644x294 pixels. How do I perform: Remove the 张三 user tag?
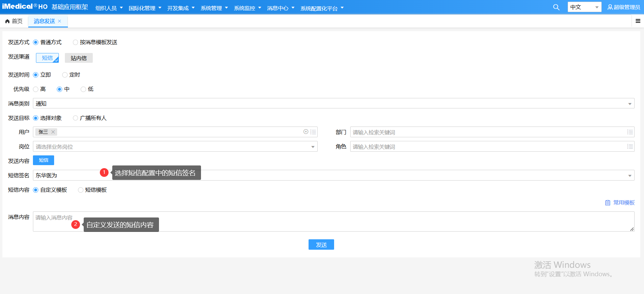click(x=53, y=132)
